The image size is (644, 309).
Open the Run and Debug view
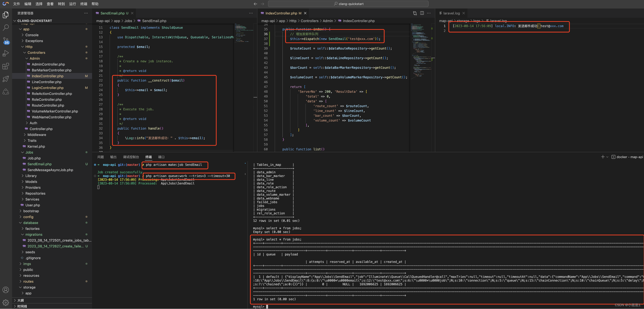[6, 53]
